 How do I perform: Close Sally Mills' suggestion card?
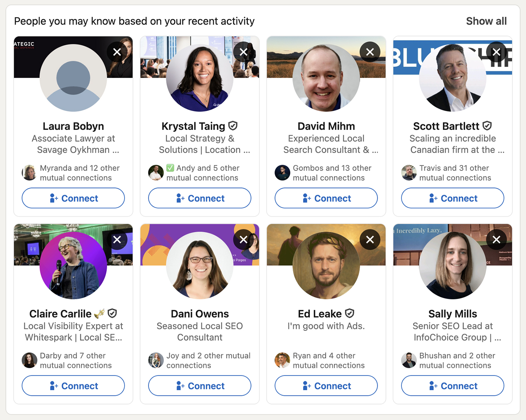tap(496, 240)
